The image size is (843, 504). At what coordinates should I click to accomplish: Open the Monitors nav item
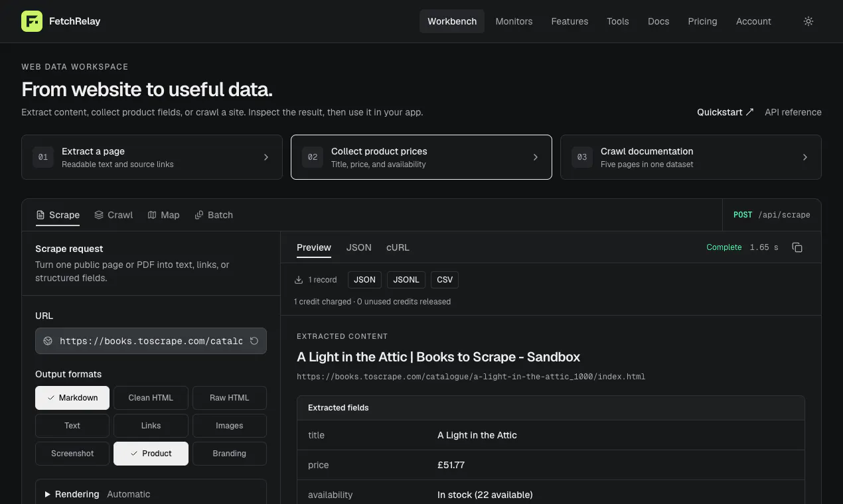(514, 21)
